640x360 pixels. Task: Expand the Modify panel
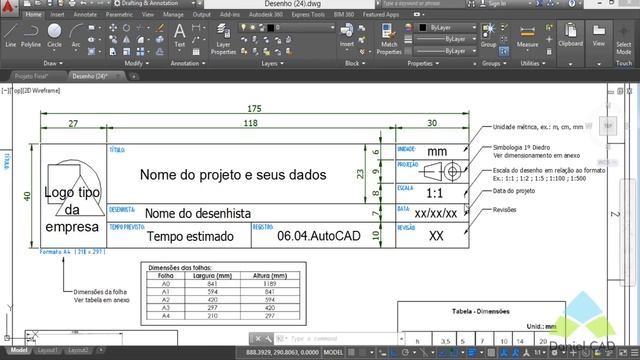(136, 63)
